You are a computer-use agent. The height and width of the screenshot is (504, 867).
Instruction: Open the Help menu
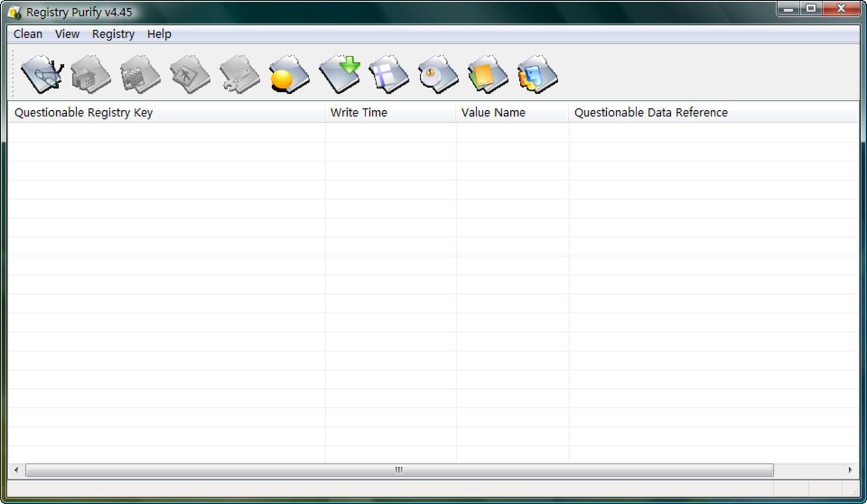tap(158, 33)
